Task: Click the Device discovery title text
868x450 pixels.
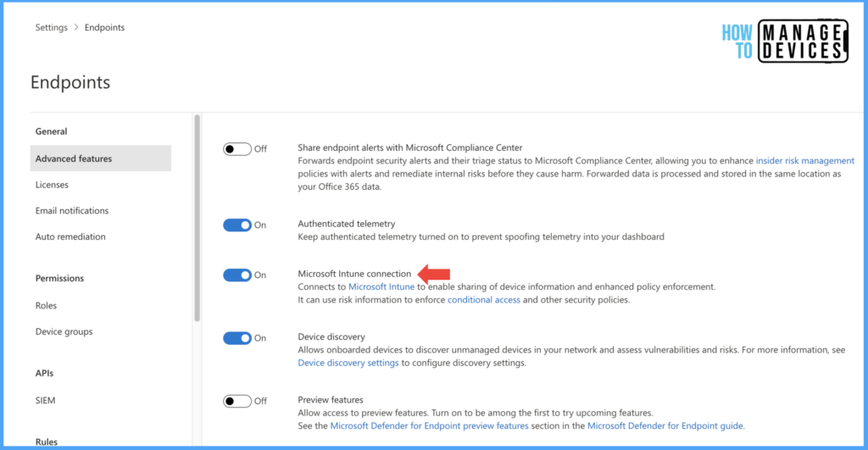Action: click(331, 336)
